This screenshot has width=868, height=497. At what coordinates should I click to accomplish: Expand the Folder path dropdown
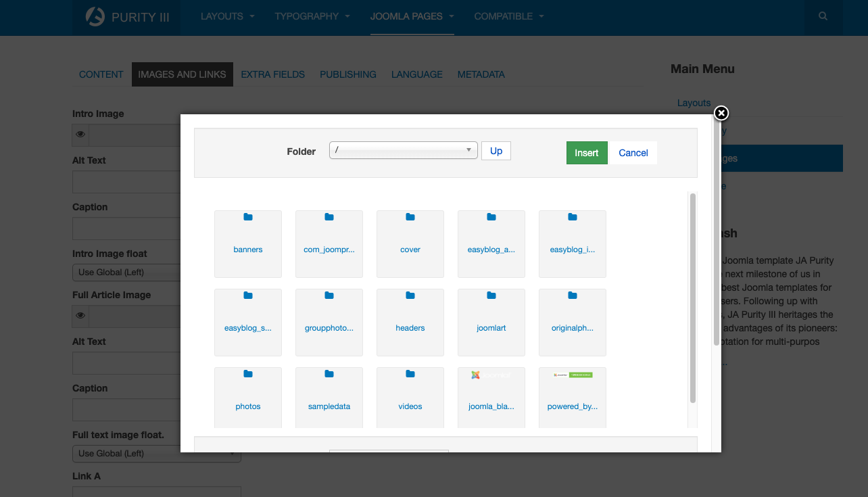403,150
